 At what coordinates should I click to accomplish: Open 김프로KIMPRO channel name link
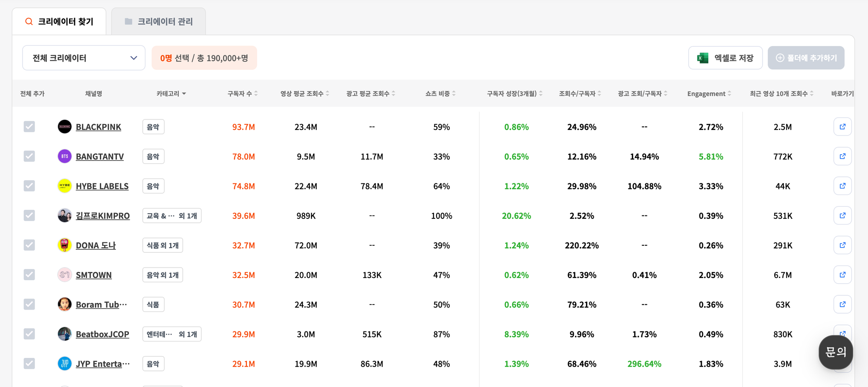[x=103, y=215]
